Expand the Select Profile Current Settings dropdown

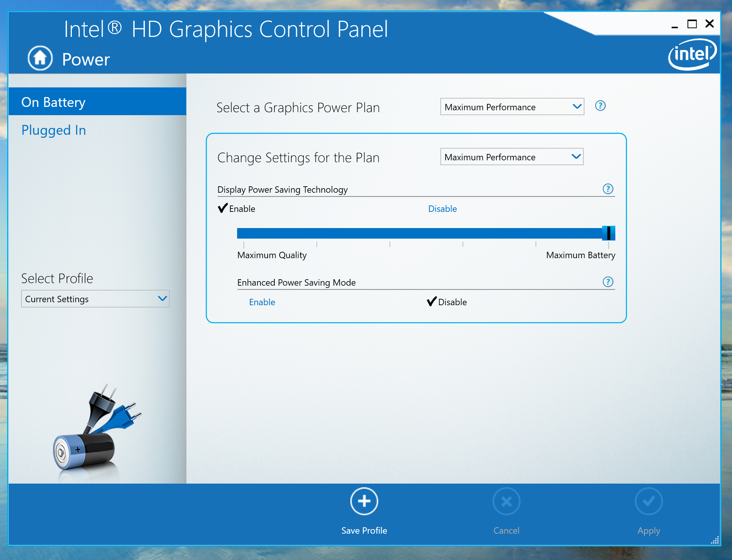tap(95, 299)
